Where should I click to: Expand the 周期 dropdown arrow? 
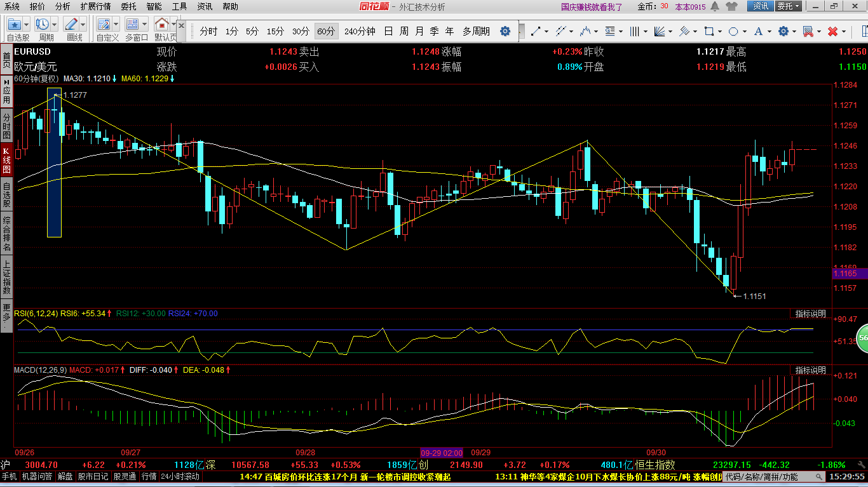pos(55,24)
